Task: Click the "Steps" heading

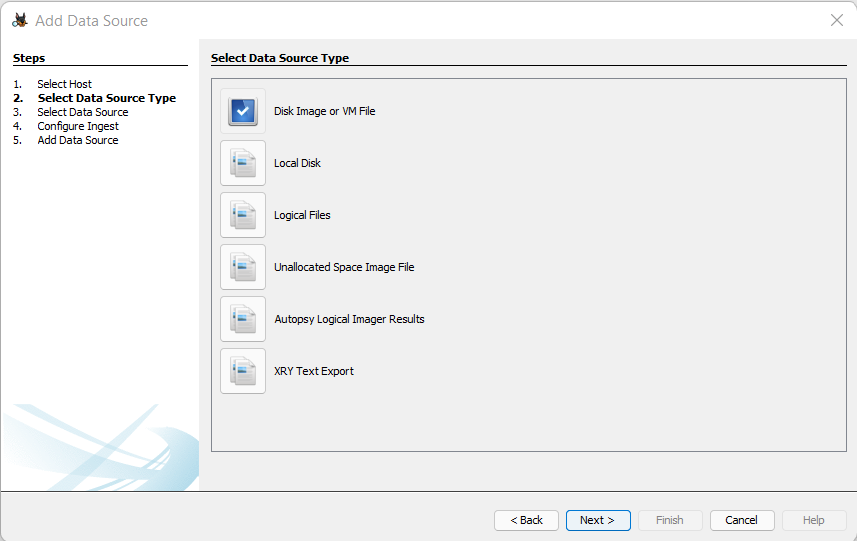Action: click(29, 58)
